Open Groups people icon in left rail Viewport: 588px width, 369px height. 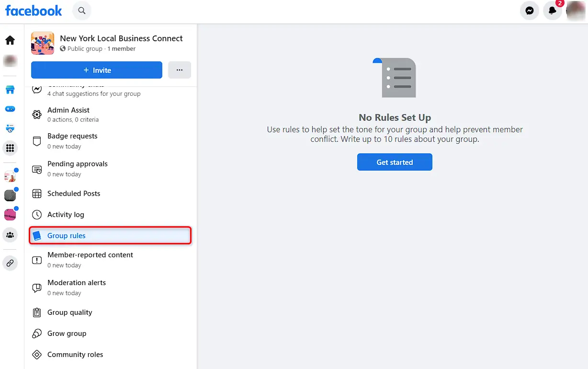tap(10, 235)
